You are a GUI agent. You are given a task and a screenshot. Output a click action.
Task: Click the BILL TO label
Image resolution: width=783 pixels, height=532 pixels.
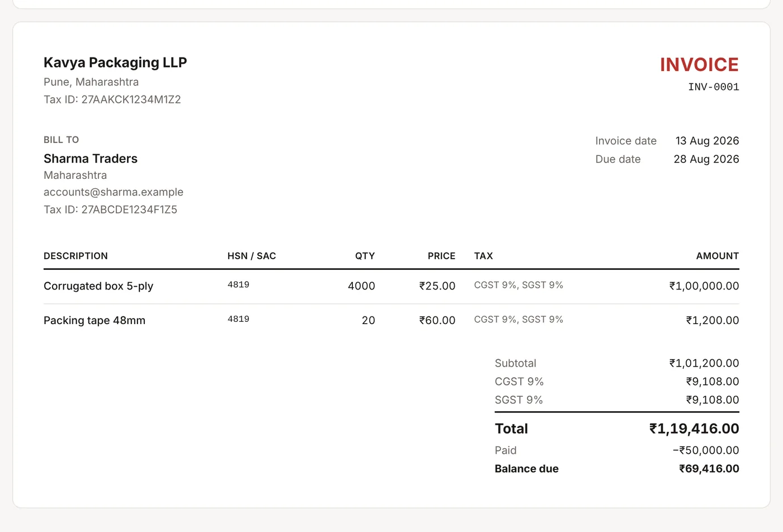point(62,140)
